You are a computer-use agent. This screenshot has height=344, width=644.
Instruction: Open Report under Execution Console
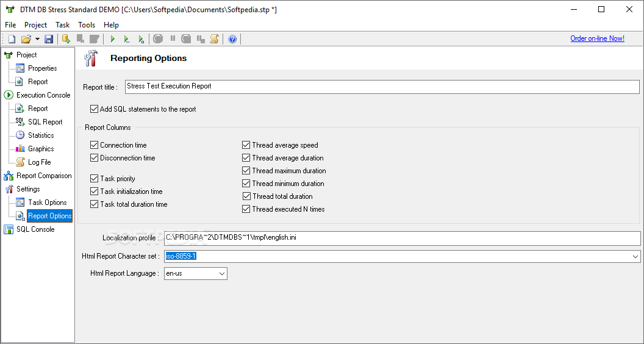coord(38,109)
